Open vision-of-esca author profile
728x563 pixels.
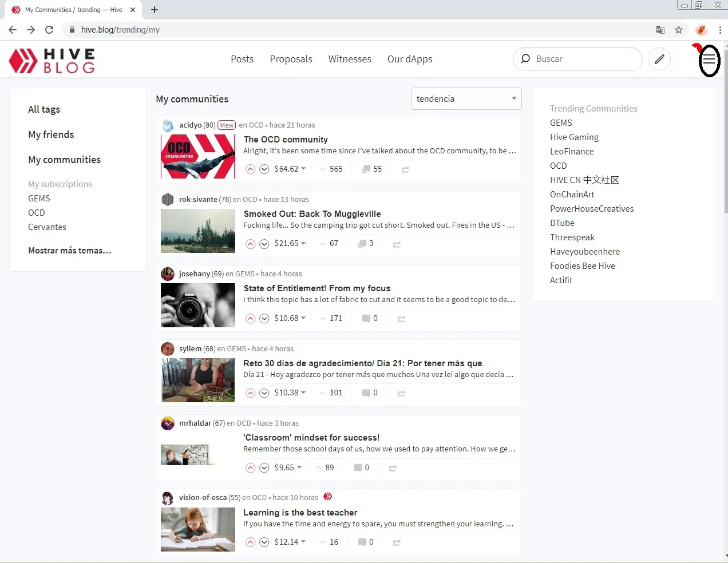point(203,497)
